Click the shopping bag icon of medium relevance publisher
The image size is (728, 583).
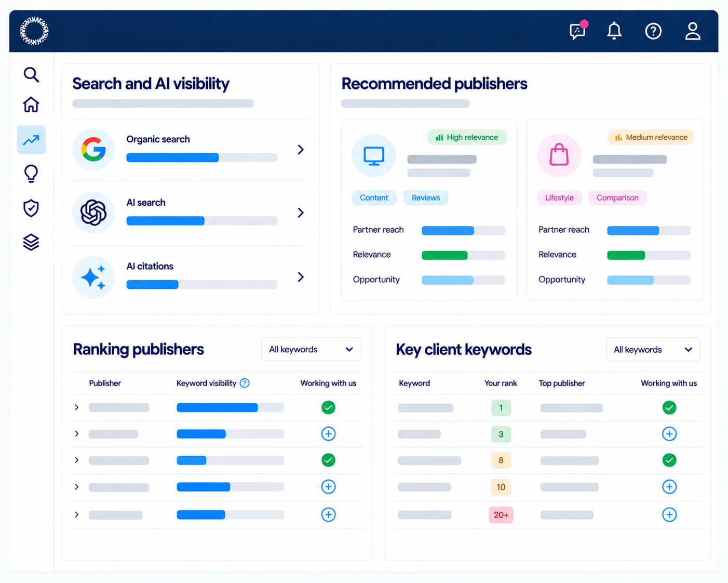point(559,155)
